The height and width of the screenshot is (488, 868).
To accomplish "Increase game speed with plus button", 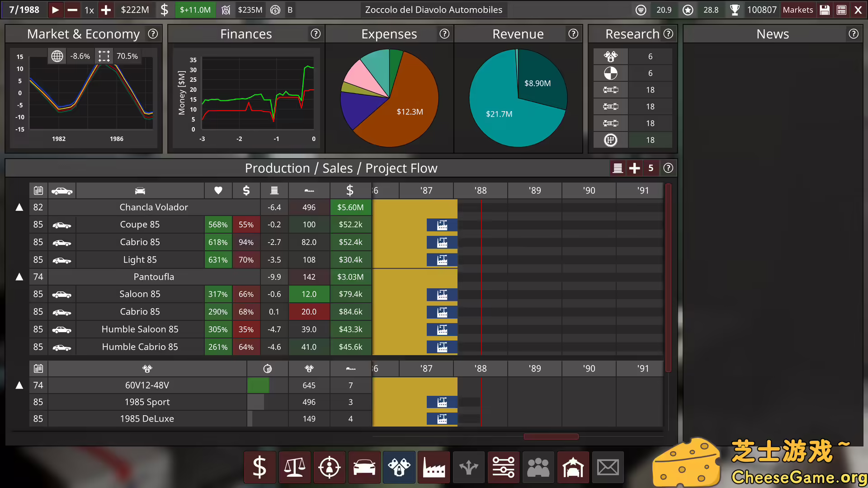I will tap(106, 10).
